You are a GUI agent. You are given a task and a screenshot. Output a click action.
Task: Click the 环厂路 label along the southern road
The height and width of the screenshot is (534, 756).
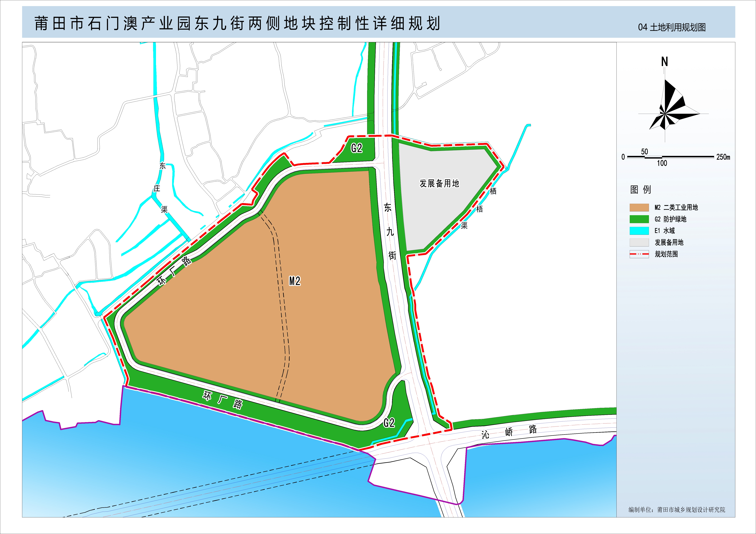(x=223, y=400)
